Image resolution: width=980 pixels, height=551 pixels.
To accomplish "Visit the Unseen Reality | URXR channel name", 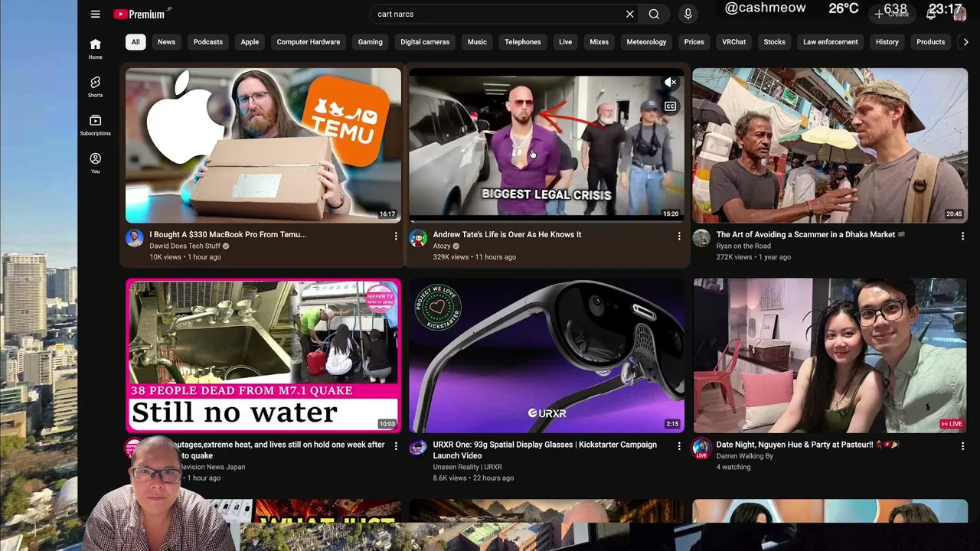I will [x=468, y=467].
